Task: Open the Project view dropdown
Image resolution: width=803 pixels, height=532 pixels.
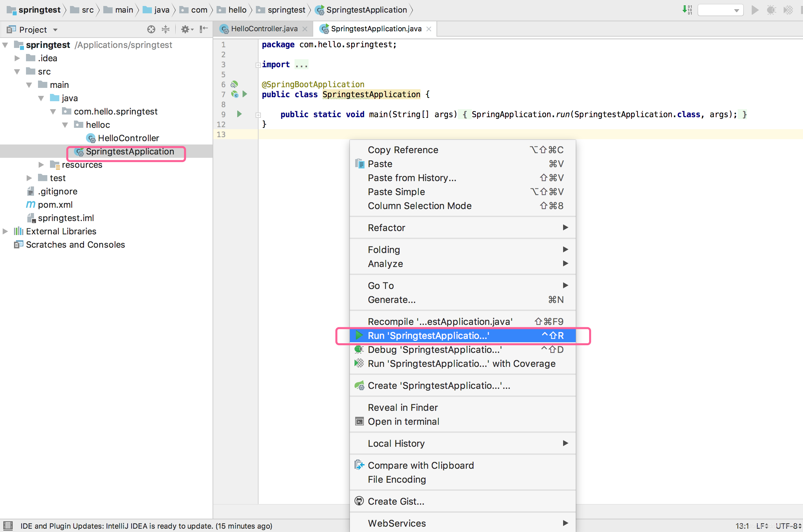Action: [x=32, y=30]
